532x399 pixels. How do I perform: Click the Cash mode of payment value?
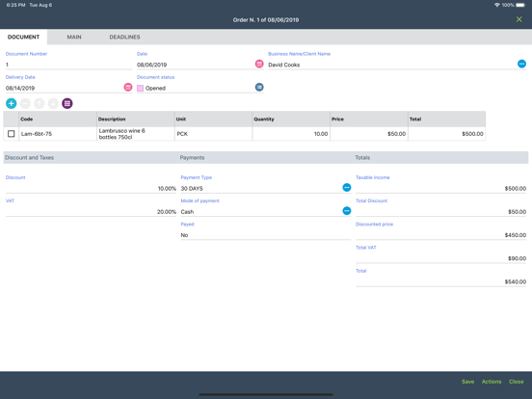pyautogui.click(x=187, y=212)
